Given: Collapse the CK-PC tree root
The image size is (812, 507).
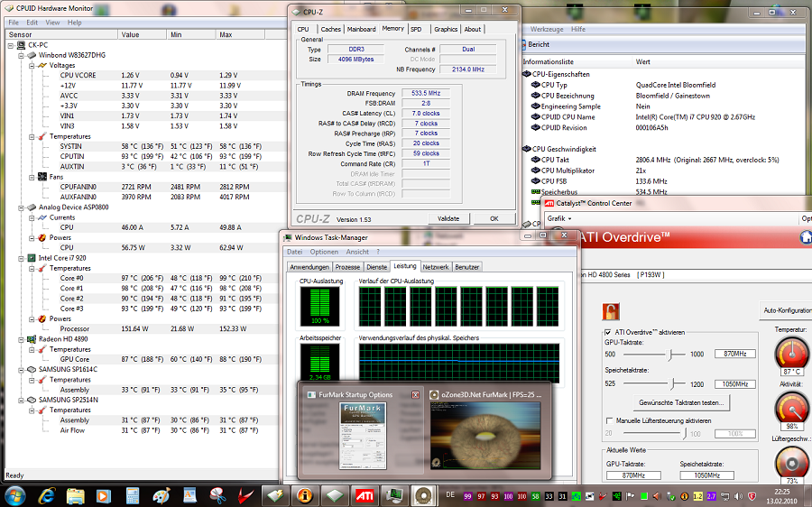Looking at the screenshot, I should tap(10, 45).
